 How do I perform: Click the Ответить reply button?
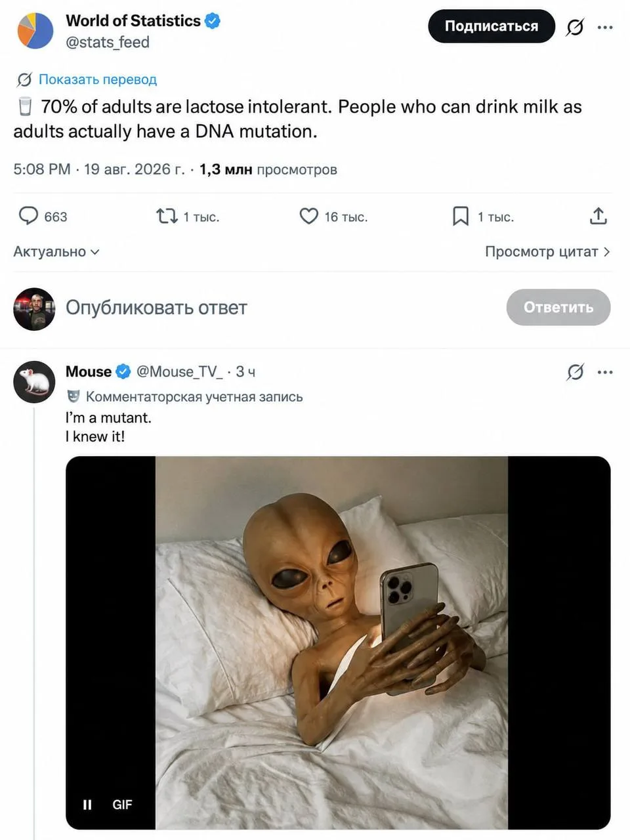pos(558,307)
